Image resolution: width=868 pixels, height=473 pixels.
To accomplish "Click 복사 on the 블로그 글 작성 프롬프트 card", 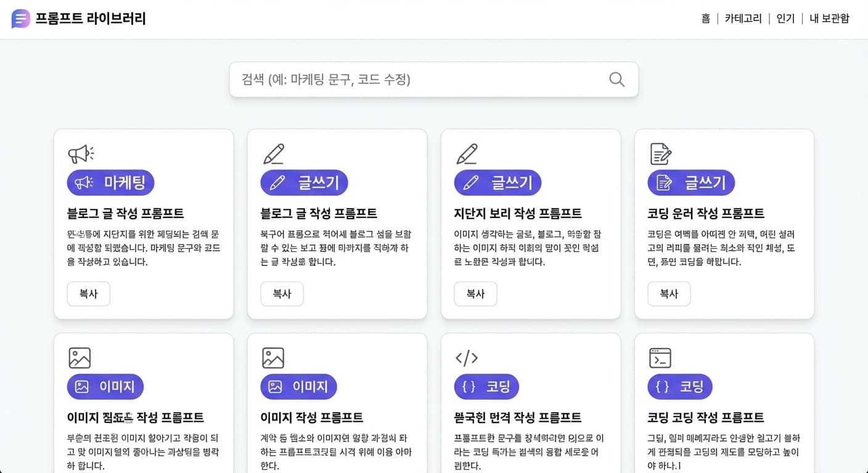I will point(282,294).
